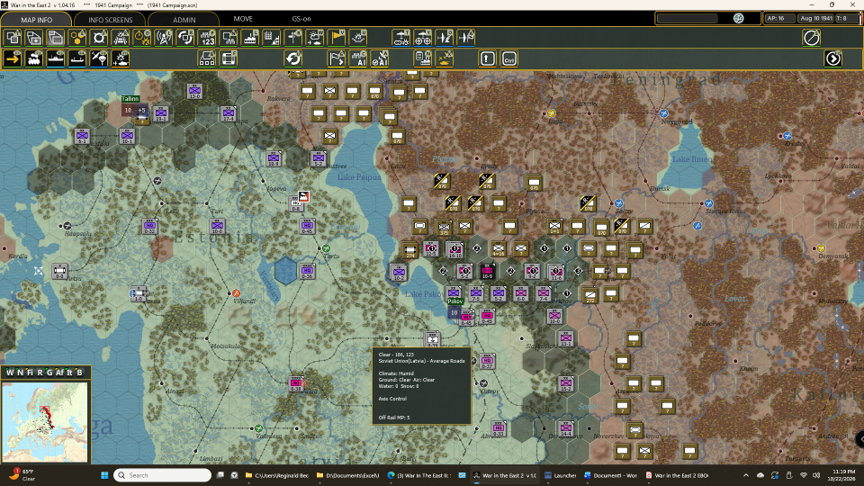
Task: Click the refresh arrows icon
Action: (293, 58)
